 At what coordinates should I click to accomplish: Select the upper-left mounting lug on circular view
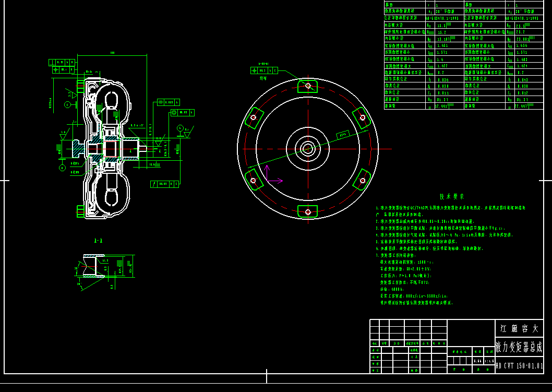pos(254,117)
